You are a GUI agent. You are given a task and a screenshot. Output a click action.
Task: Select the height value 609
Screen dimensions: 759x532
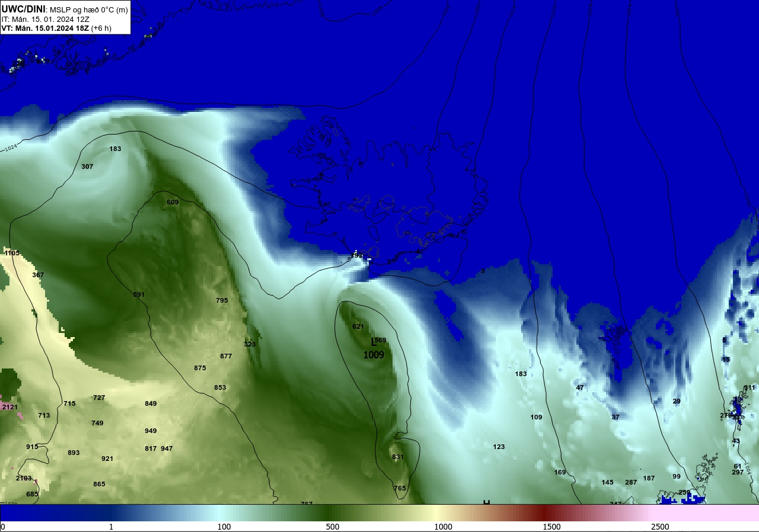coord(173,202)
